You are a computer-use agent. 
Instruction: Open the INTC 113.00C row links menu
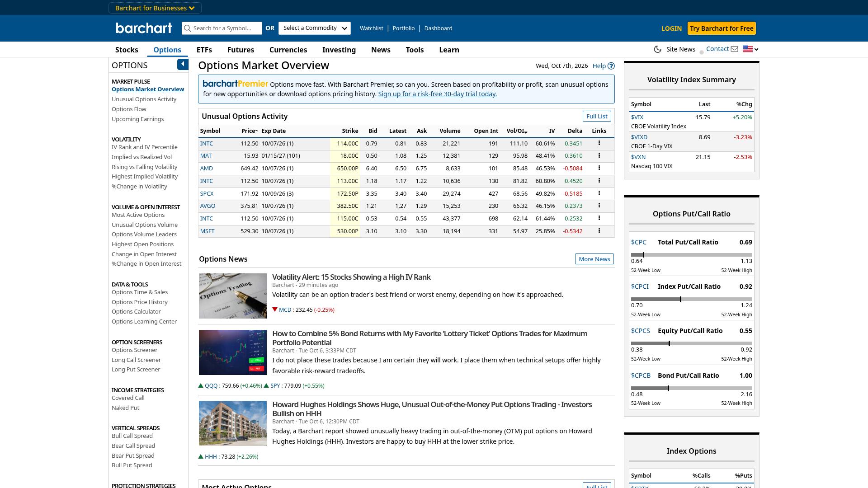coord(599,181)
